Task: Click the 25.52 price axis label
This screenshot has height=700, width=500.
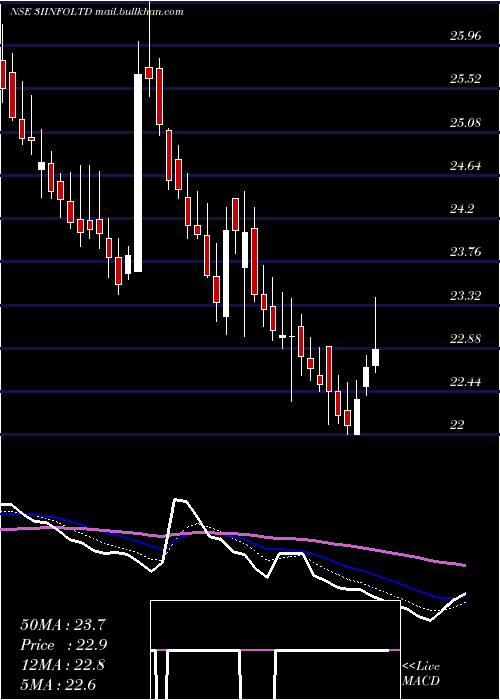Action: 466,79
